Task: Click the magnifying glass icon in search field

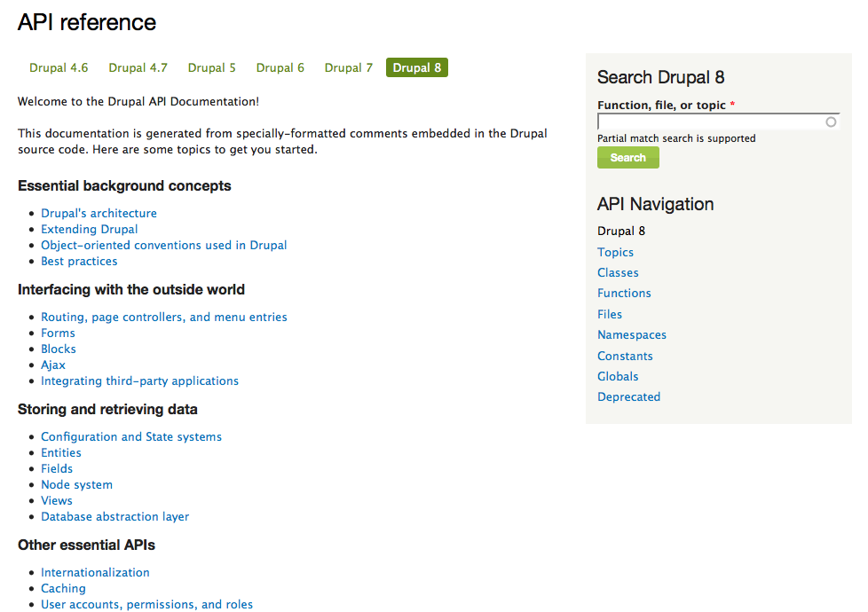Action: coord(831,122)
